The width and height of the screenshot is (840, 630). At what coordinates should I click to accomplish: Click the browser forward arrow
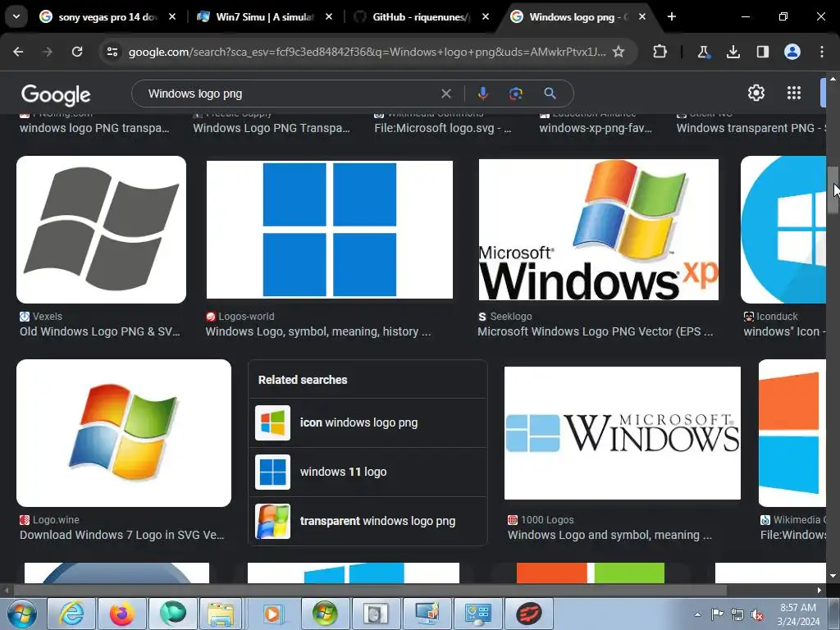tap(48, 52)
